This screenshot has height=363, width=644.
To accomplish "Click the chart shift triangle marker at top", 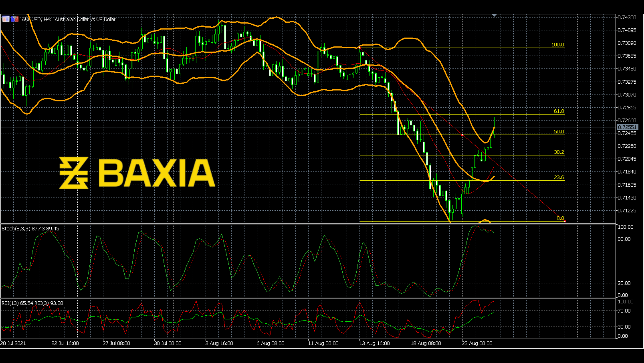I will tap(494, 16).
